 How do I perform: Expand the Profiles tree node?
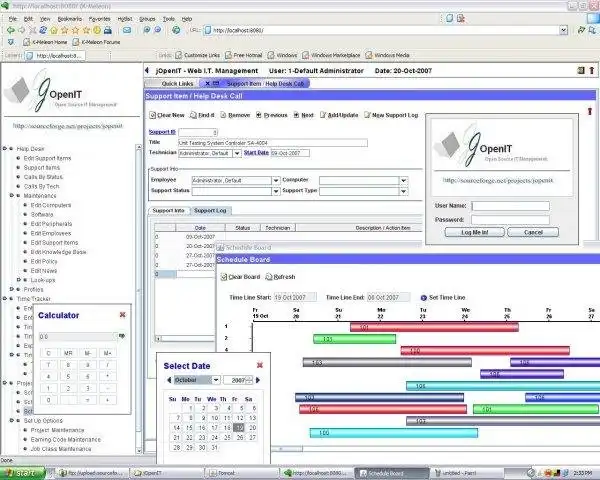pyautogui.click(x=11, y=289)
